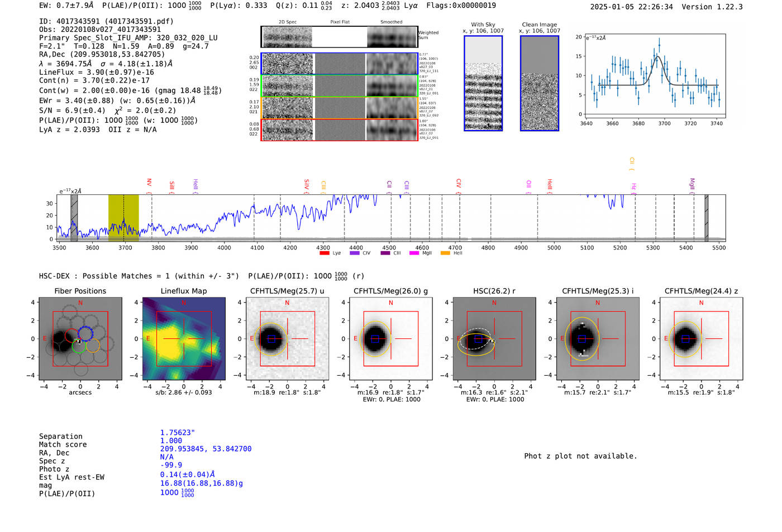
Task: Click the coordinates '209.953845, 53.842700'
Action: pyautogui.click(x=206, y=449)
